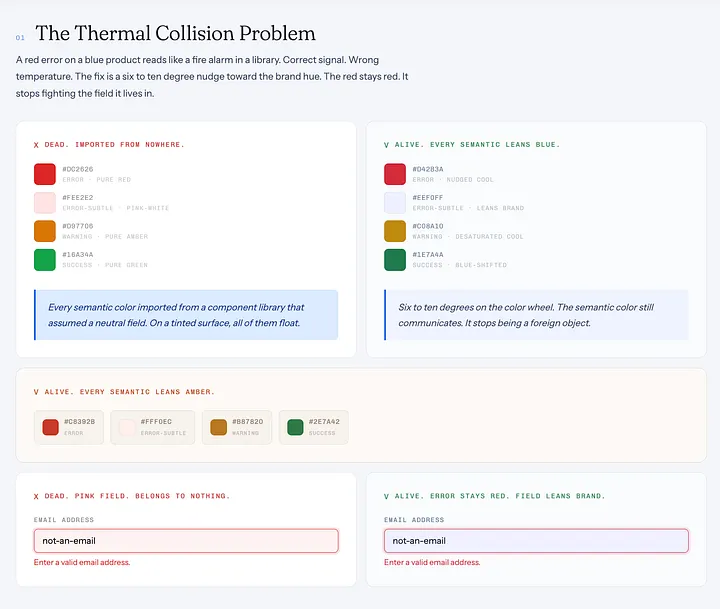Click the #DC2626 pure red error swatch
Image resolution: width=720 pixels, height=609 pixels.
click(x=45, y=174)
